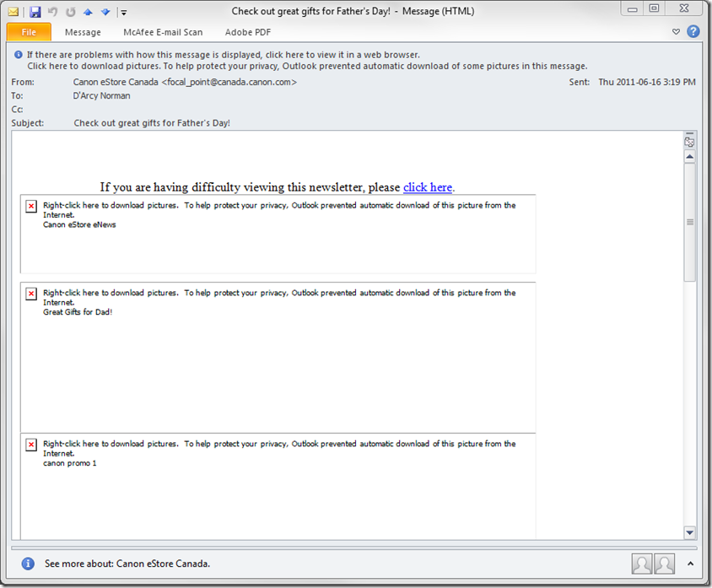Open the Adobe PDF tab
This screenshot has height=588, width=712.
tap(248, 32)
